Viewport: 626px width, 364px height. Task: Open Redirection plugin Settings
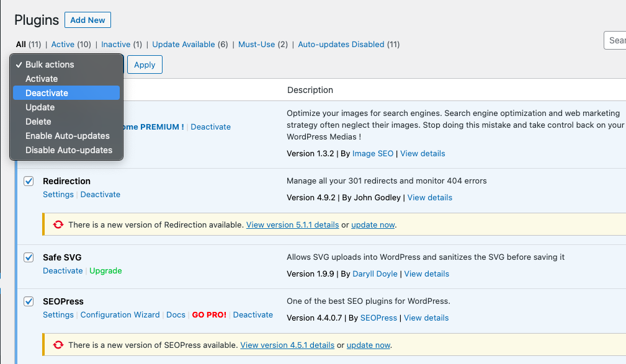(58, 194)
